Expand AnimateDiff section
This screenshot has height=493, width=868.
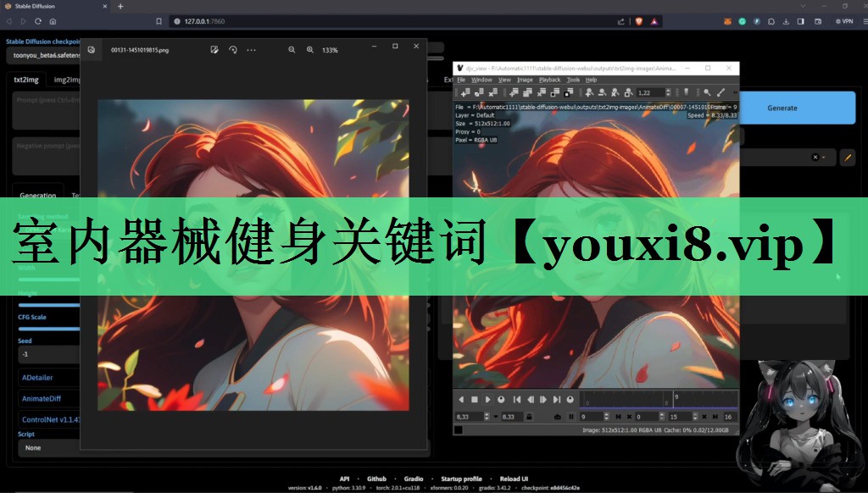(42, 398)
